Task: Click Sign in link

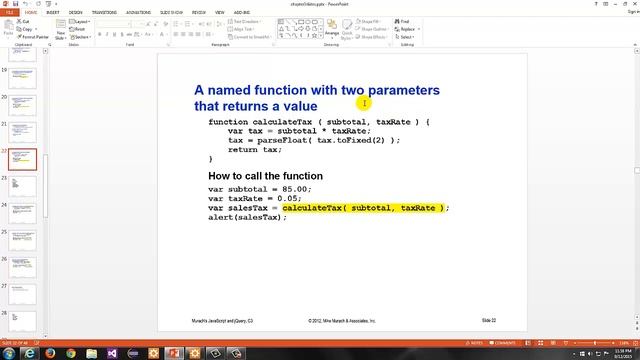Action: tap(633, 12)
